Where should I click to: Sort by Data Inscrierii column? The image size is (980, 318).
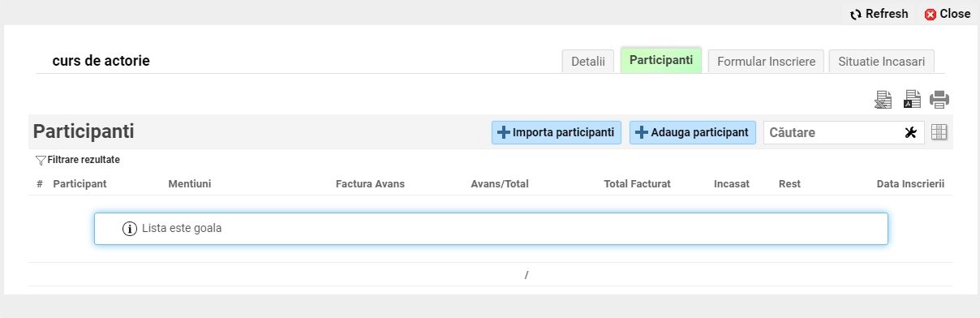coord(911,184)
